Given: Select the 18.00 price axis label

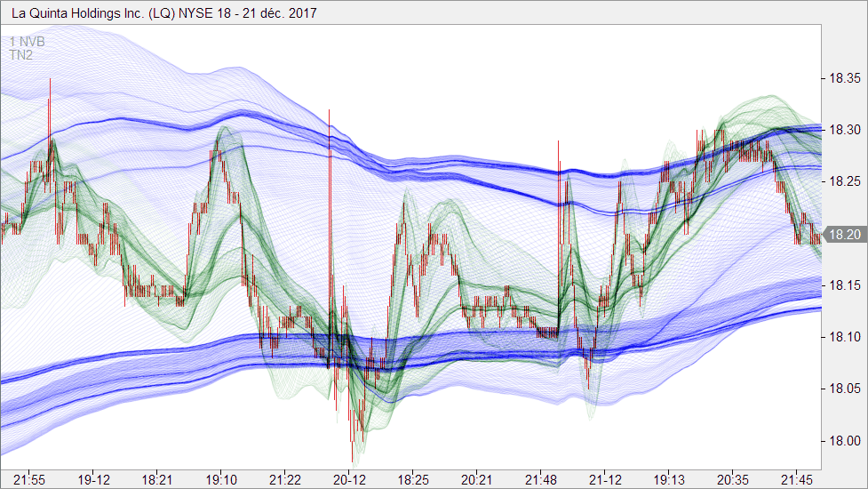Looking at the screenshot, I should click(845, 441).
